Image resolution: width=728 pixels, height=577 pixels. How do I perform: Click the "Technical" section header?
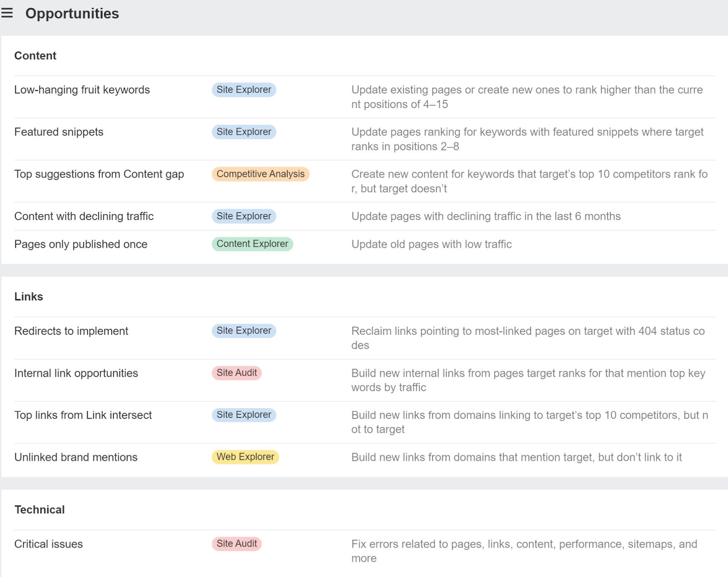pyautogui.click(x=40, y=510)
